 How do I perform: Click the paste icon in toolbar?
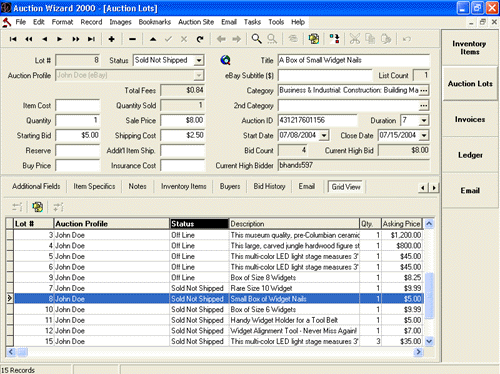pos(386,39)
